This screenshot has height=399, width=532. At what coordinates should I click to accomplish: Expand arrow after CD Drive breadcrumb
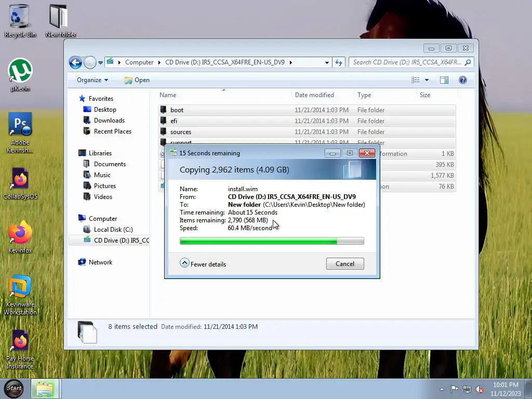[291, 62]
